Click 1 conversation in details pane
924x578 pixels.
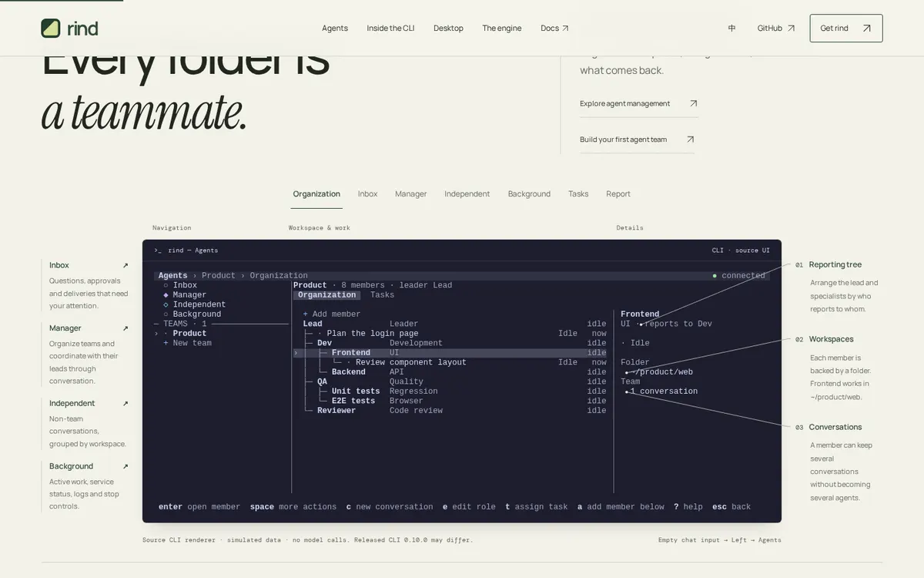pos(664,391)
